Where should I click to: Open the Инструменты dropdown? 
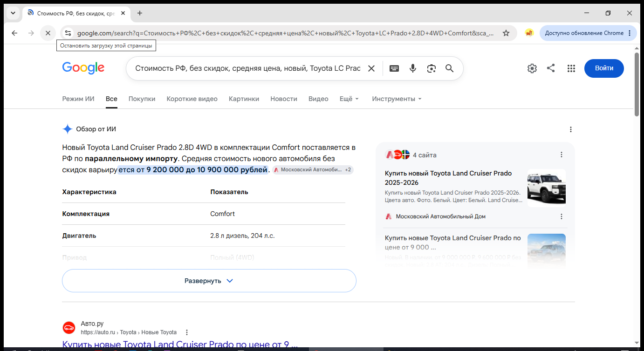(x=397, y=99)
